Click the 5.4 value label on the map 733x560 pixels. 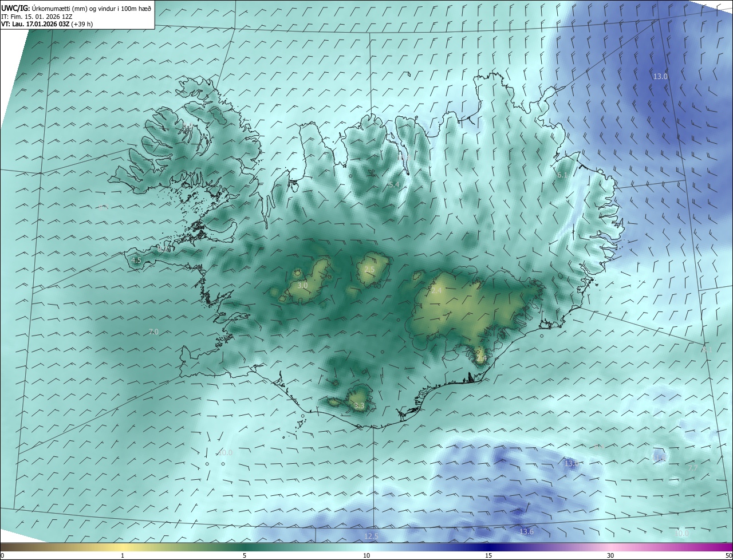(x=393, y=185)
